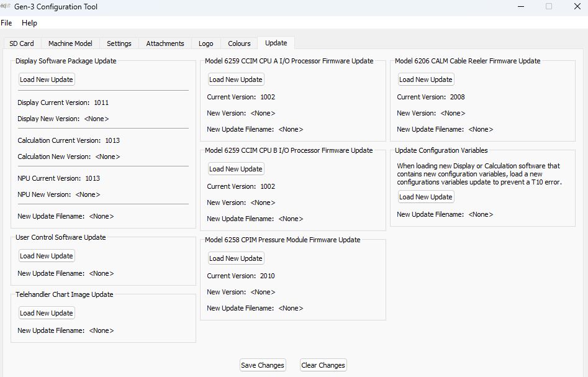
Task: Click the Clear Changes button
Action: click(x=323, y=365)
